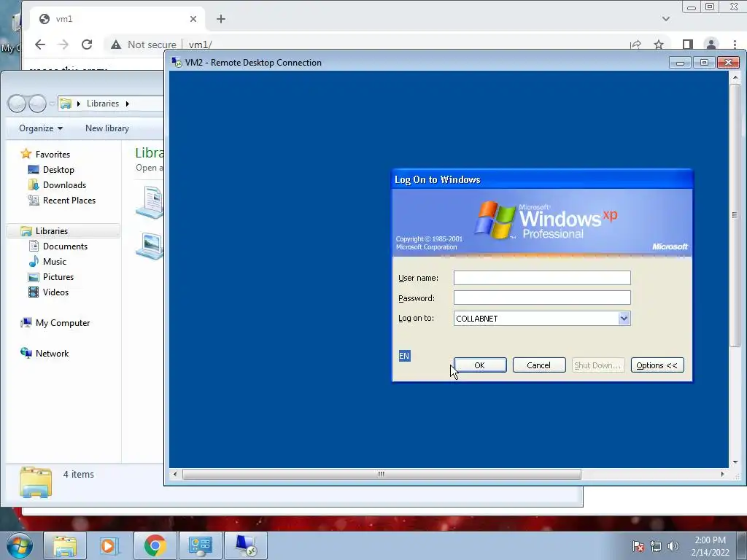Open Recent Places in the Explorer sidebar

pyautogui.click(x=69, y=201)
